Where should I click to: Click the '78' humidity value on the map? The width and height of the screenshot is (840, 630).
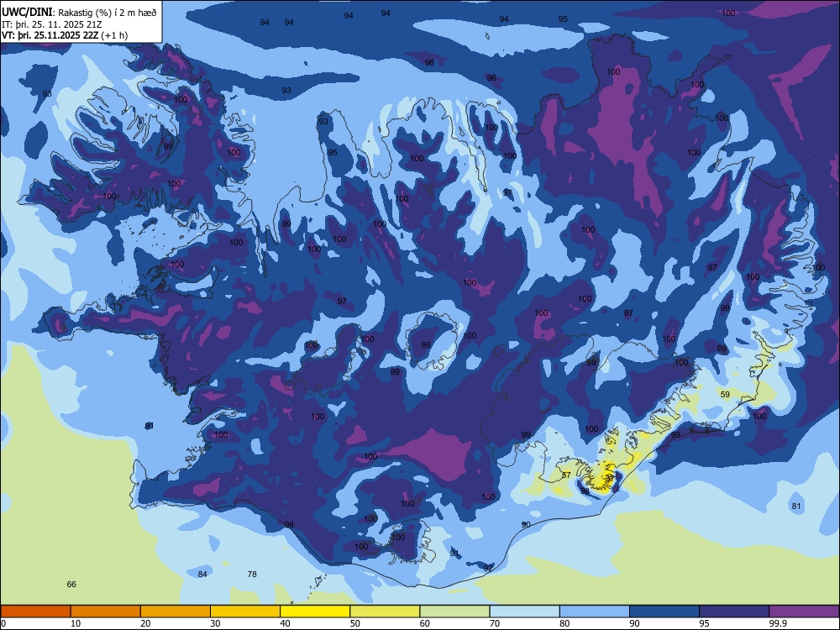tap(252, 574)
